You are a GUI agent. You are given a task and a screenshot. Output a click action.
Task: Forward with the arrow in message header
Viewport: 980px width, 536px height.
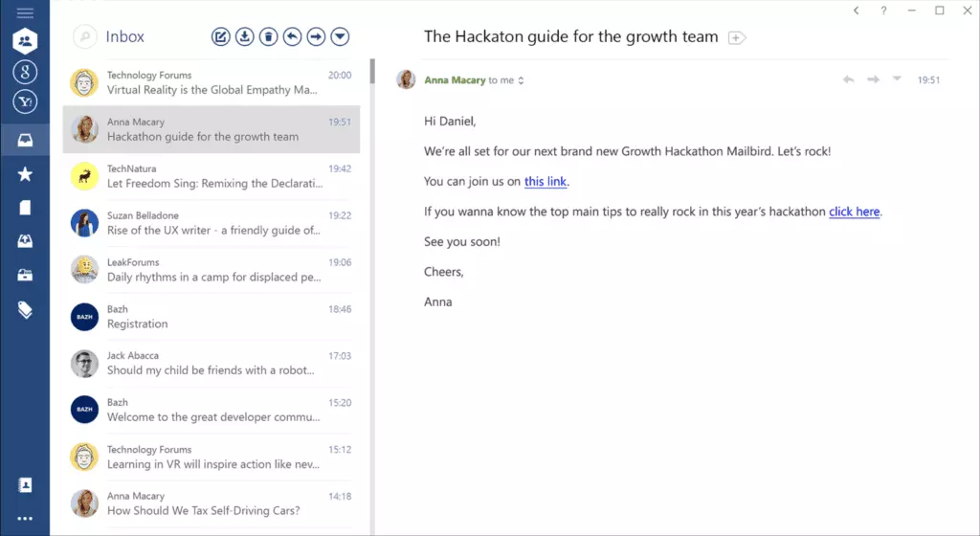(x=873, y=79)
